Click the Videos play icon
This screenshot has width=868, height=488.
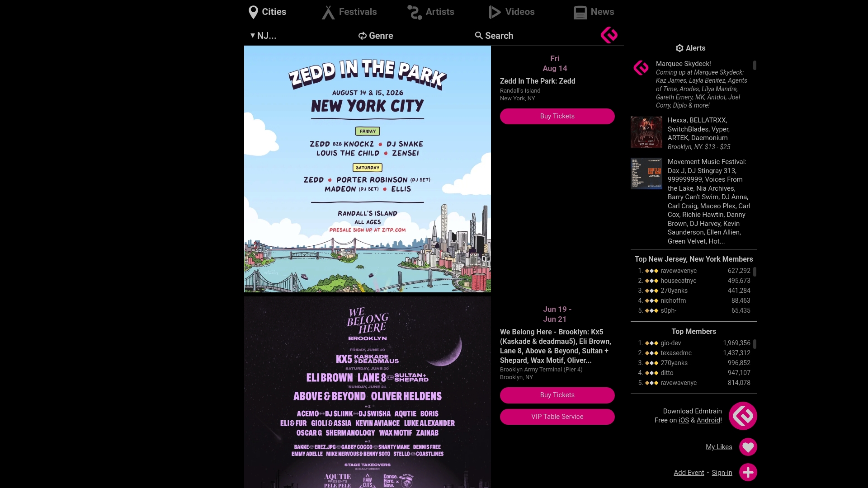pyautogui.click(x=495, y=12)
